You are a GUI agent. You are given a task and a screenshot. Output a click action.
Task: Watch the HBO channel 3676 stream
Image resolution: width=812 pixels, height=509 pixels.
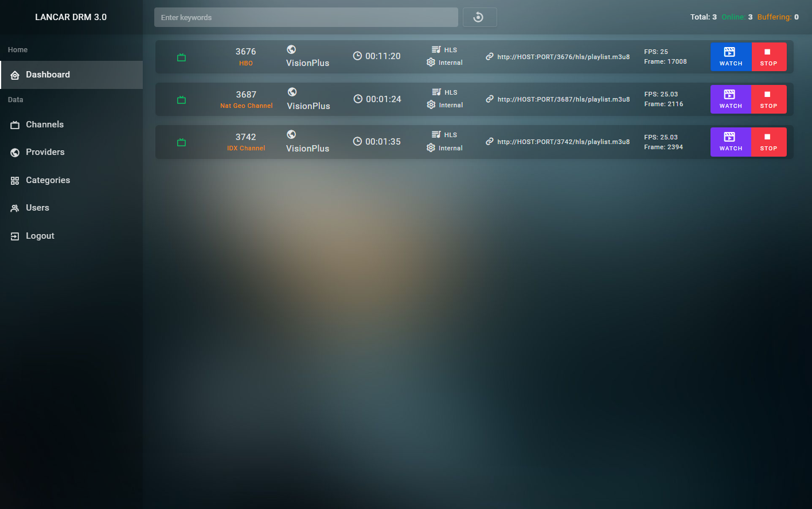731,57
